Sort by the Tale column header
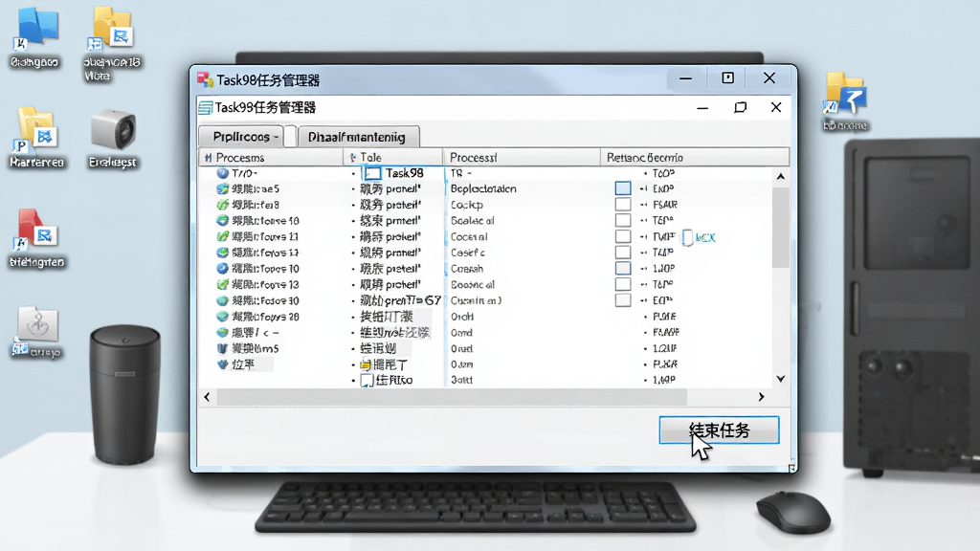Viewport: 980px width, 551px height. tap(393, 158)
